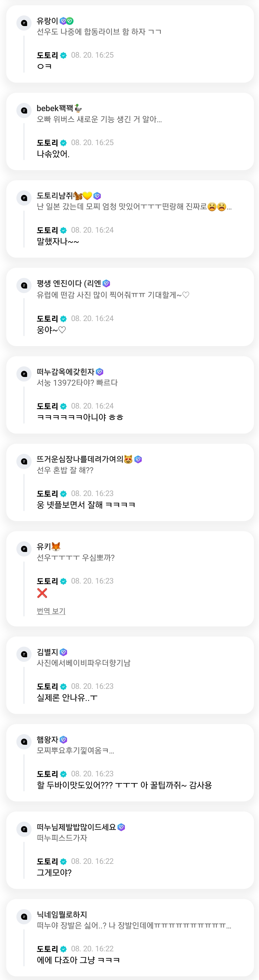Open bebek꽥꽥's profile avatar
Image resolution: width=259 pixels, height=980 pixels.
24,110
